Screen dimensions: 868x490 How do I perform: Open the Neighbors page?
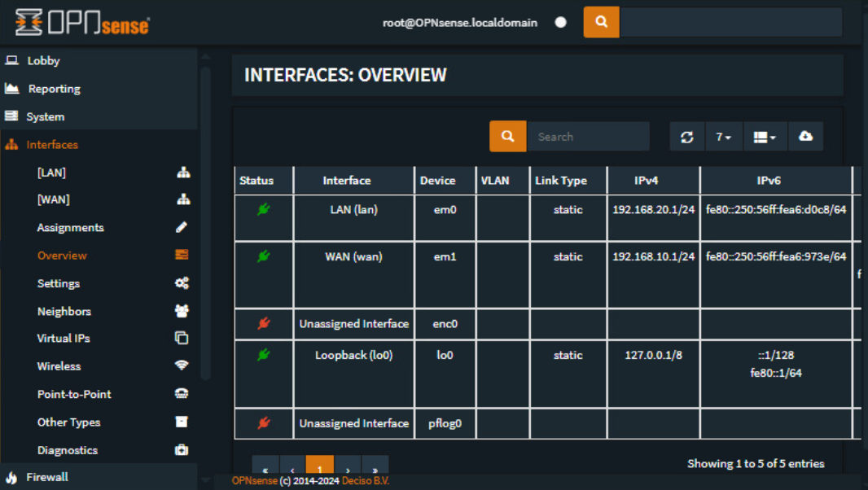coord(64,311)
